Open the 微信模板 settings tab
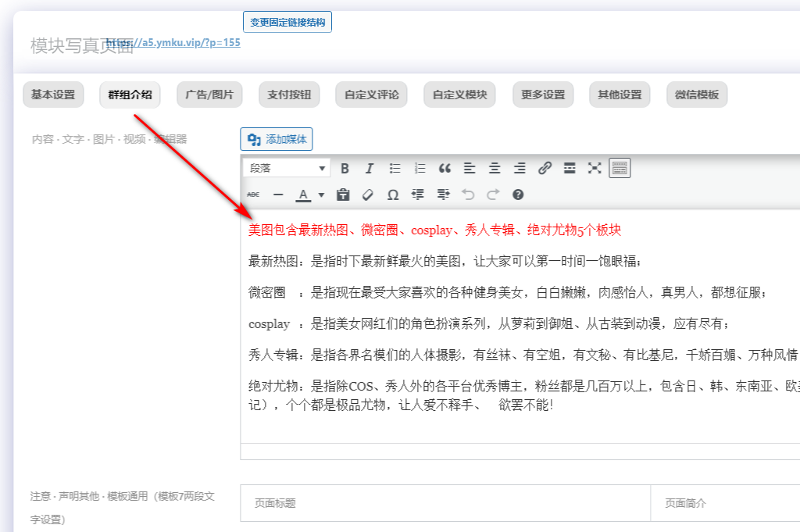The image size is (800, 532). click(695, 94)
